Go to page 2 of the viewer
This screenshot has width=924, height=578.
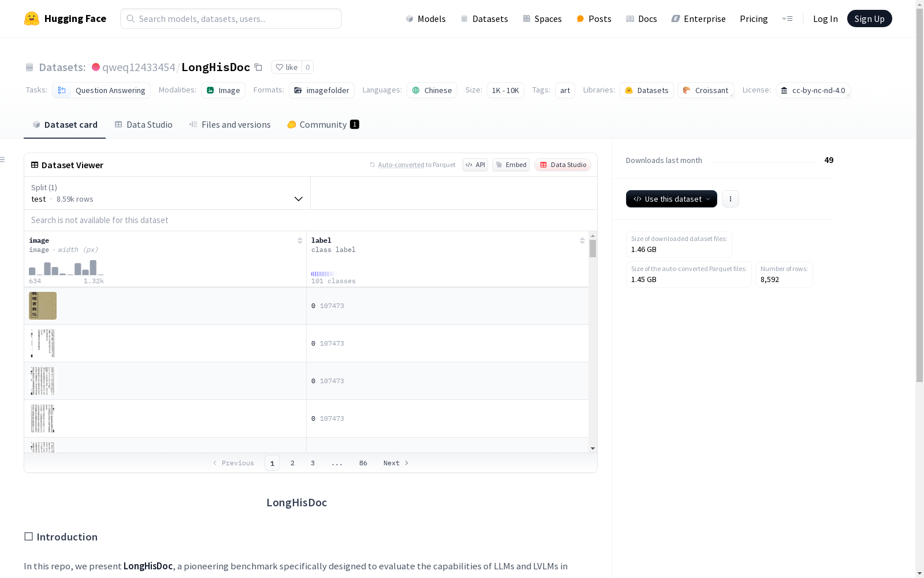[x=293, y=463]
